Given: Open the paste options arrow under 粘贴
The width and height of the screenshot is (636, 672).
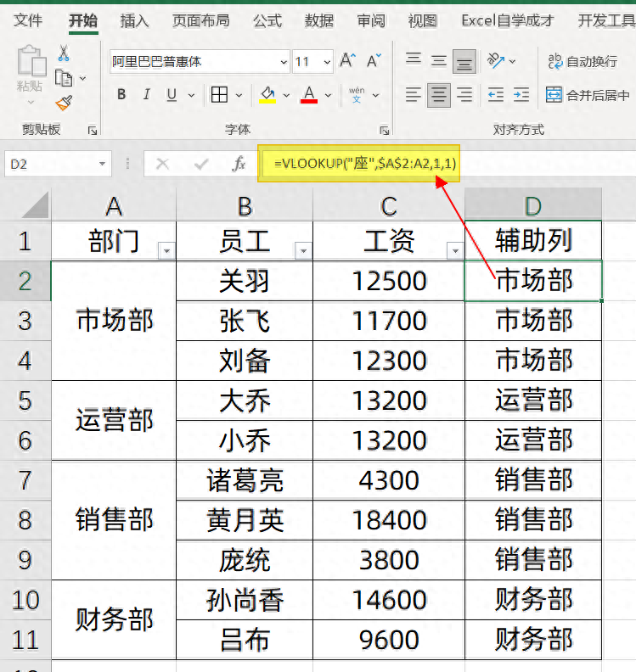Looking at the screenshot, I should (x=31, y=102).
